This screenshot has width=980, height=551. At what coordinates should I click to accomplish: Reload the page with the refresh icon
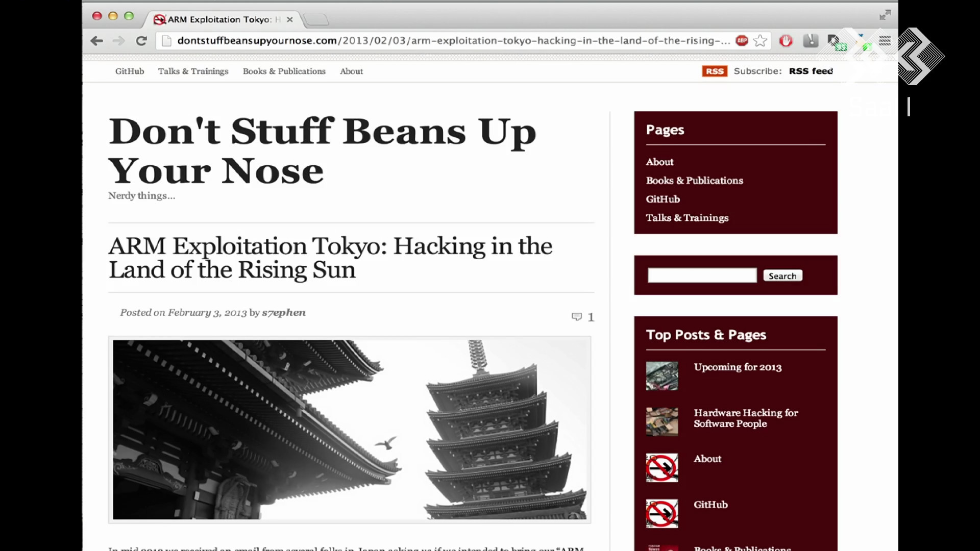(x=141, y=41)
